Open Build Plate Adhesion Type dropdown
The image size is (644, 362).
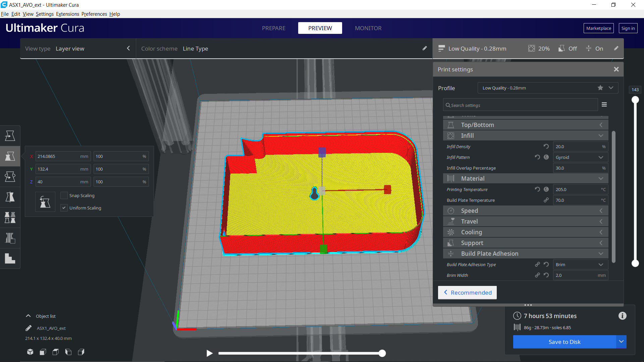pyautogui.click(x=580, y=264)
